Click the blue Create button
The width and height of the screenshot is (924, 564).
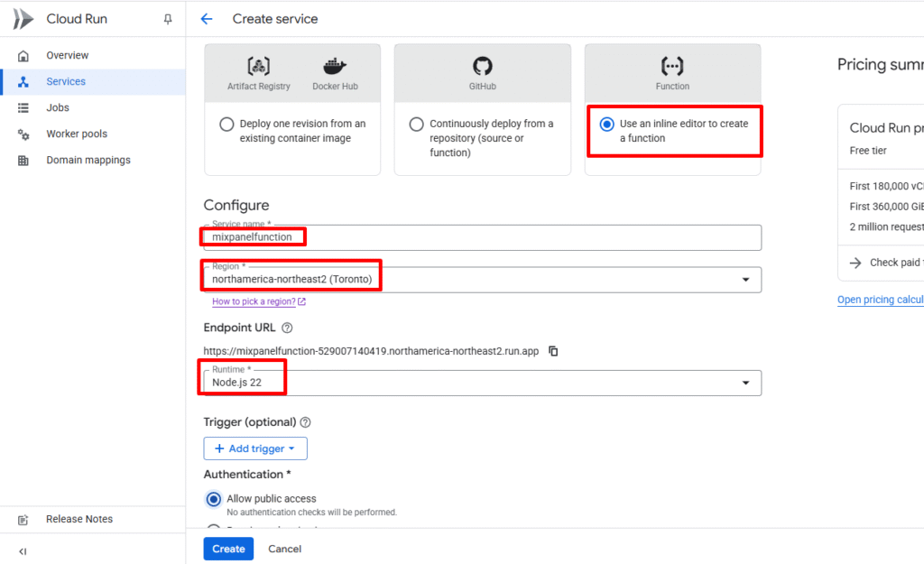(228, 549)
